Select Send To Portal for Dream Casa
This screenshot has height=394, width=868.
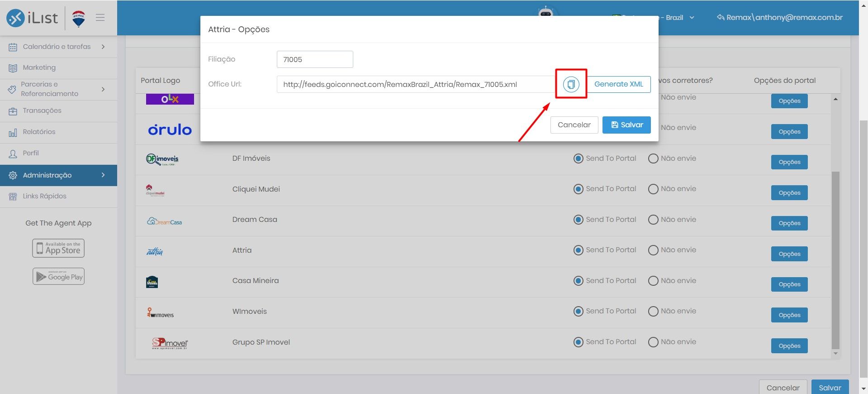(578, 220)
